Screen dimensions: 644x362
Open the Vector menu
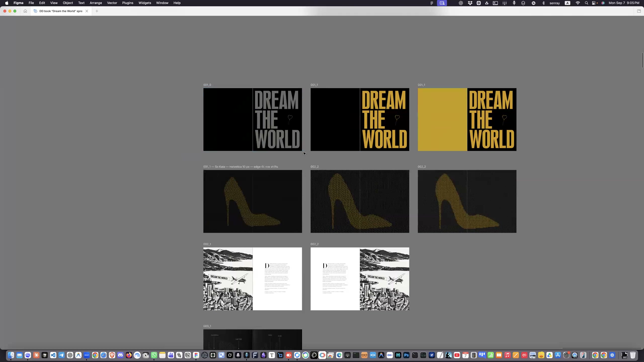112,3
